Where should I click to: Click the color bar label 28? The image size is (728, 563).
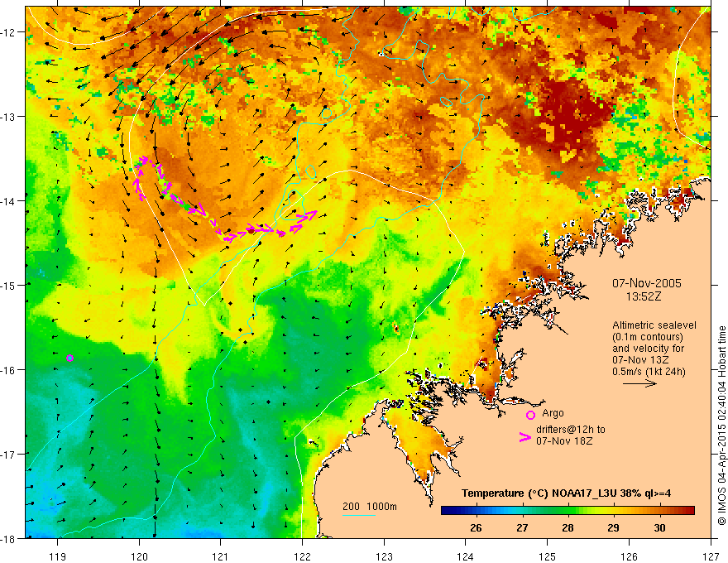point(568,527)
